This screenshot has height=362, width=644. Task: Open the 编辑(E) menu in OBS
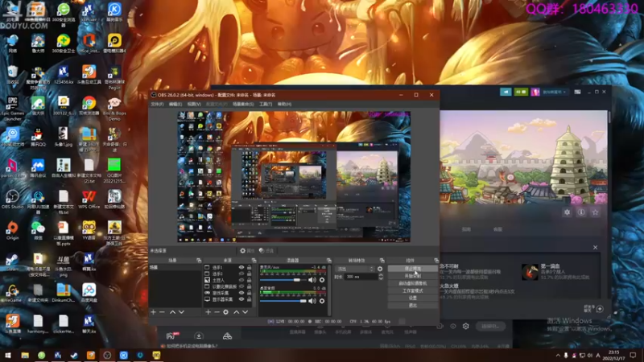pyautogui.click(x=175, y=105)
